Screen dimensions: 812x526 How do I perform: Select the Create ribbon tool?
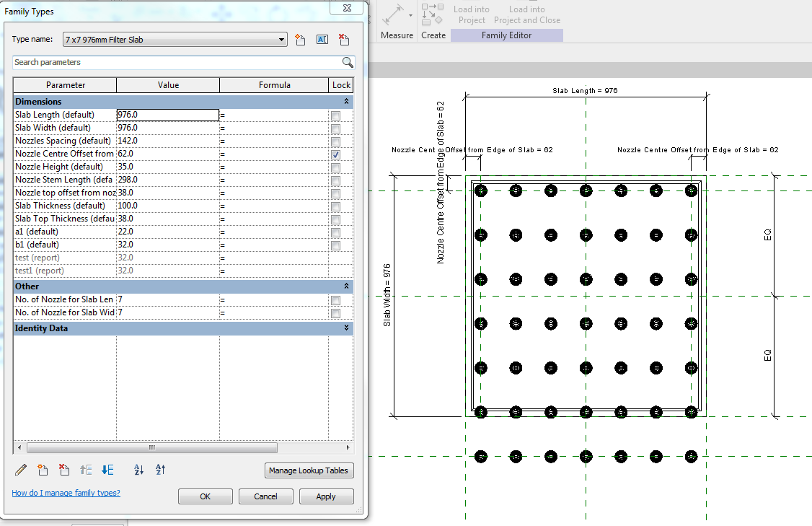pos(433,20)
